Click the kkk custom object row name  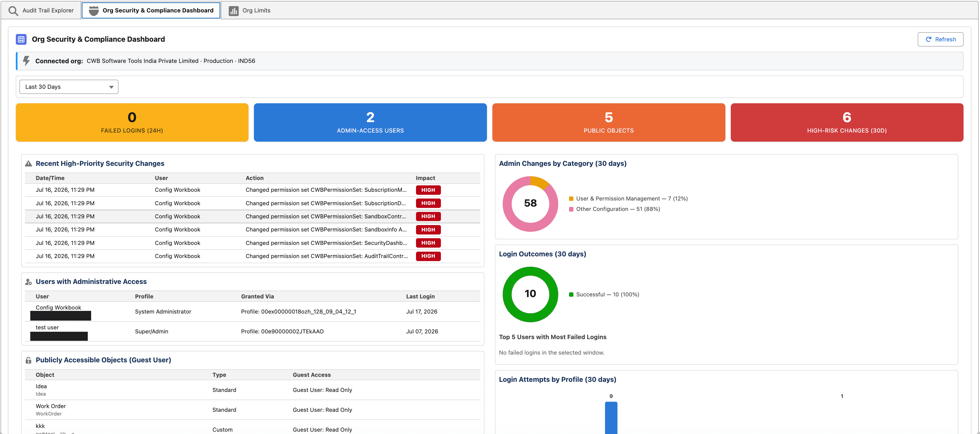[40, 426]
